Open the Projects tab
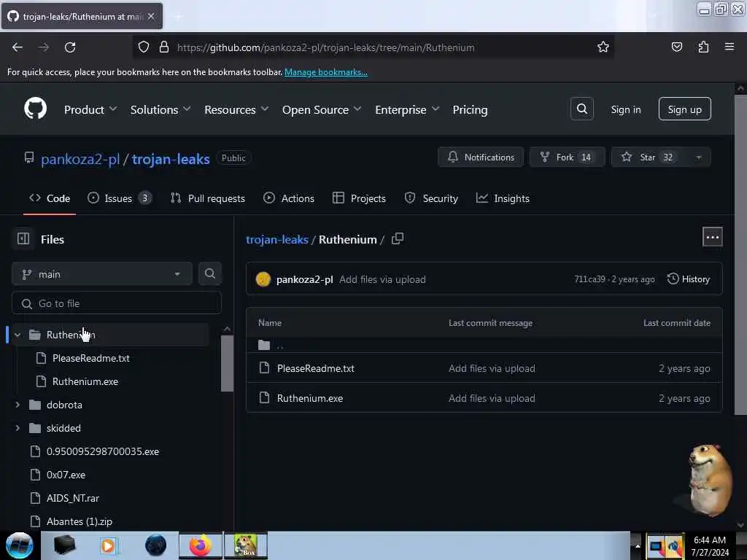The image size is (747, 560). pos(359,198)
